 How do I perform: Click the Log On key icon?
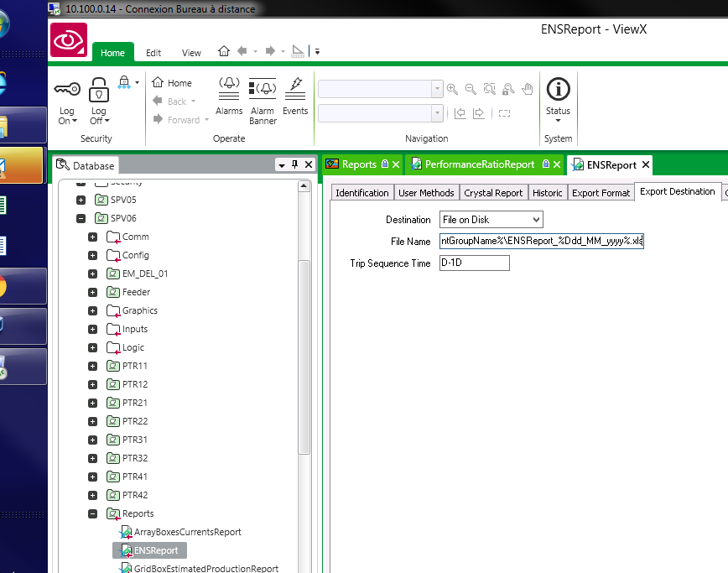[x=66, y=89]
